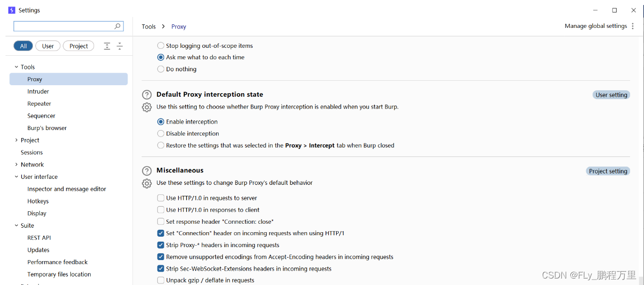Open Repeater settings in the tree

39,104
